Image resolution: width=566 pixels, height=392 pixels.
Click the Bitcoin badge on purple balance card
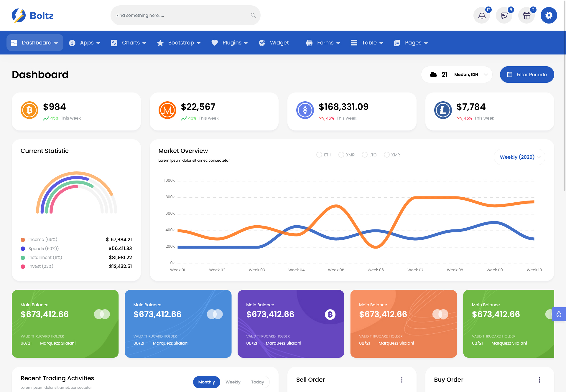[x=330, y=315]
